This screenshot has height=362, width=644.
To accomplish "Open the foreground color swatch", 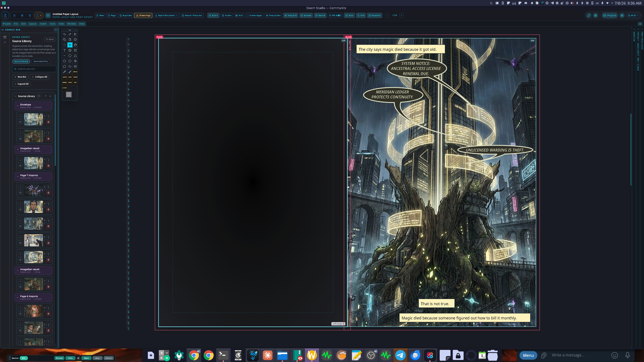I will [x=69, y=94].
